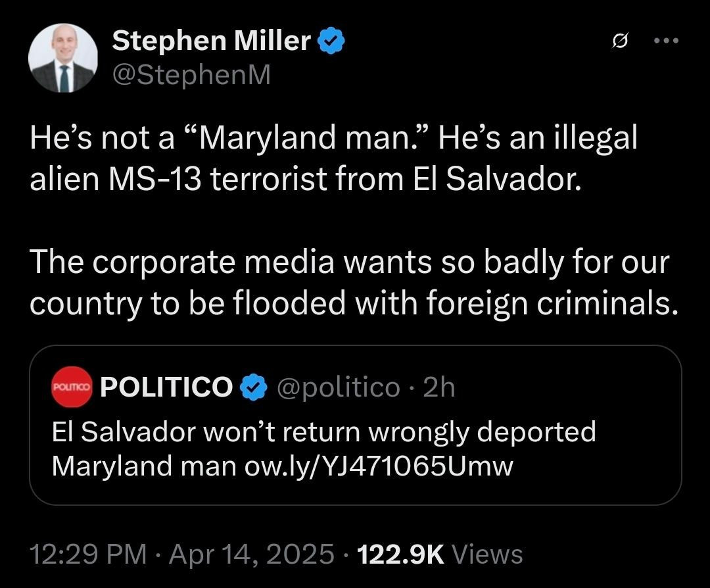
Task: Click the "corporate media" second paragraph
Action: 348,282
